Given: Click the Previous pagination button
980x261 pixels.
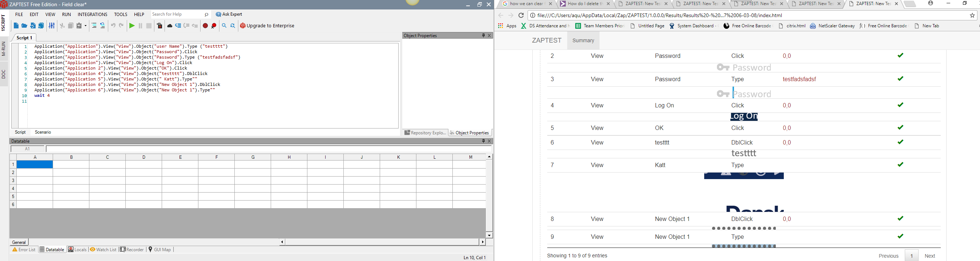Looking at the screenshot, I should (x=888, y=256).
